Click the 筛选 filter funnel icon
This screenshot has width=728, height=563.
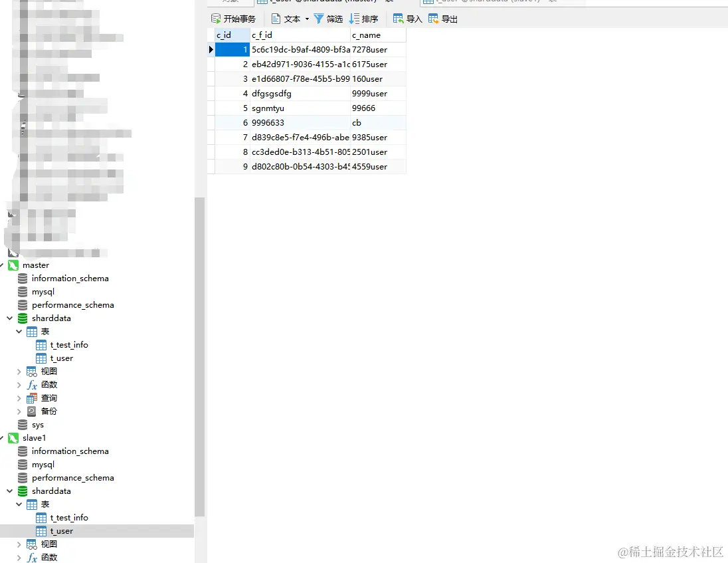click(x=319, y=19)
